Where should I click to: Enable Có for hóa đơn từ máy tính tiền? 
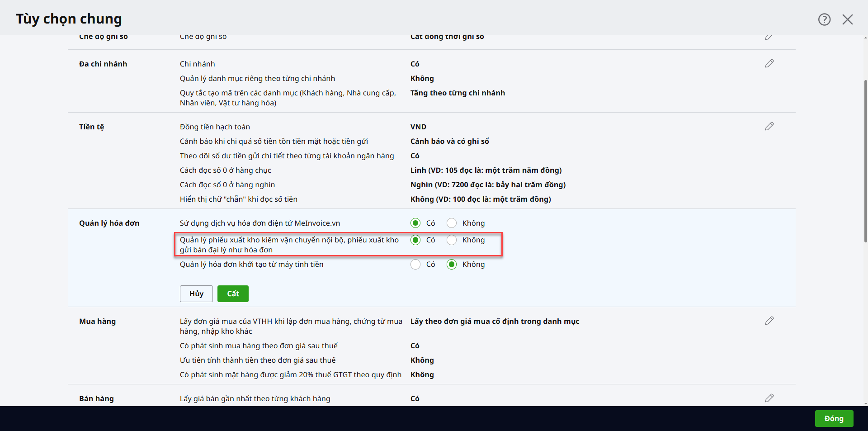415,265
